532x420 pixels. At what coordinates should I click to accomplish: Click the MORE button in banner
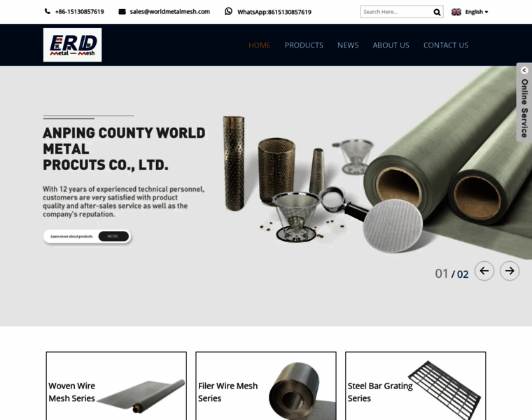coord(113,236)
